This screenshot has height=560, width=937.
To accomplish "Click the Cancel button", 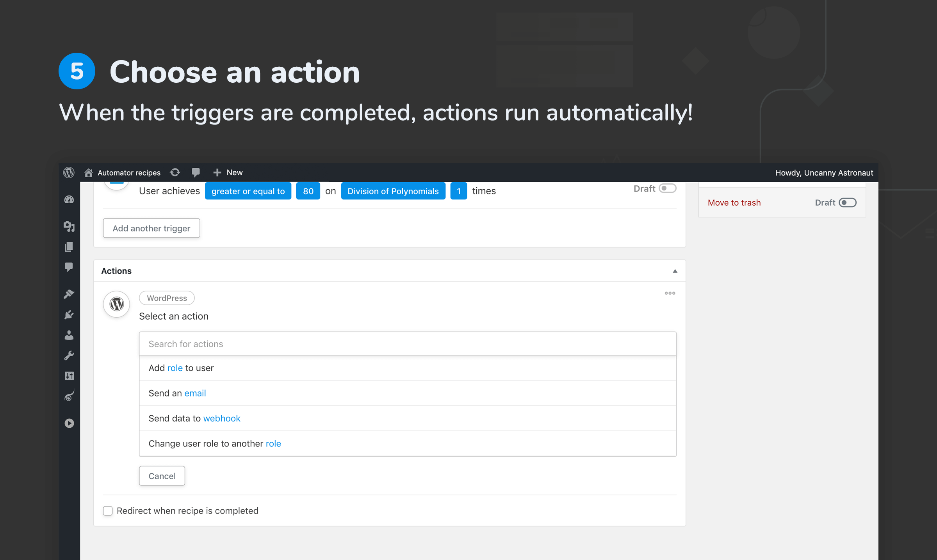I will click(162, 476).
